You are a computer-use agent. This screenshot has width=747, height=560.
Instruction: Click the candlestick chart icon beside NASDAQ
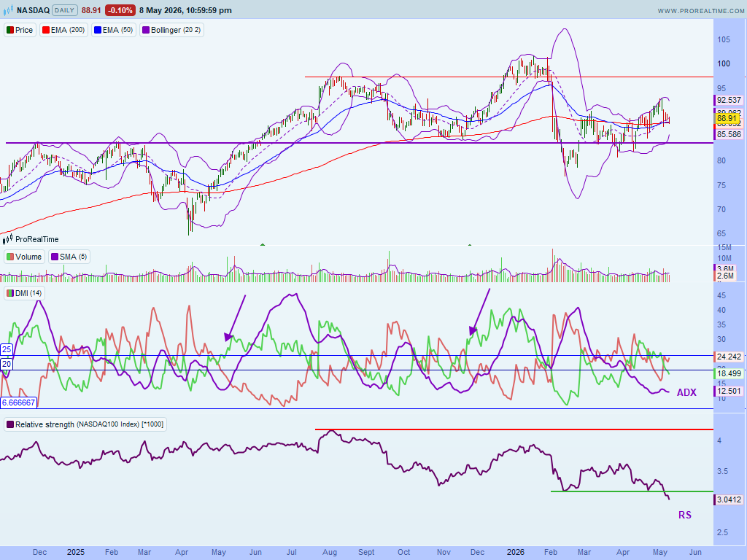click(x=9, y=10)
